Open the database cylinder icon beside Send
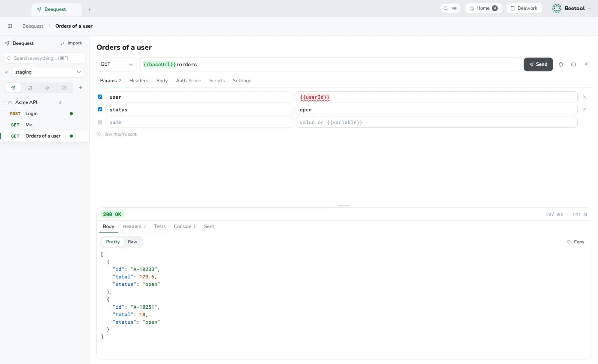 pyautogui.click(x=561, y=64)
